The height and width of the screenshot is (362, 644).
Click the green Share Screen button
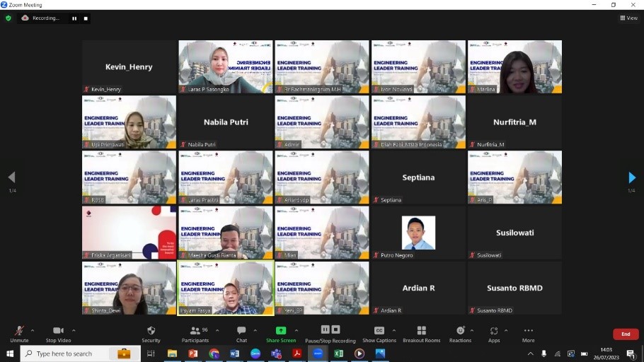click(281, 334)
